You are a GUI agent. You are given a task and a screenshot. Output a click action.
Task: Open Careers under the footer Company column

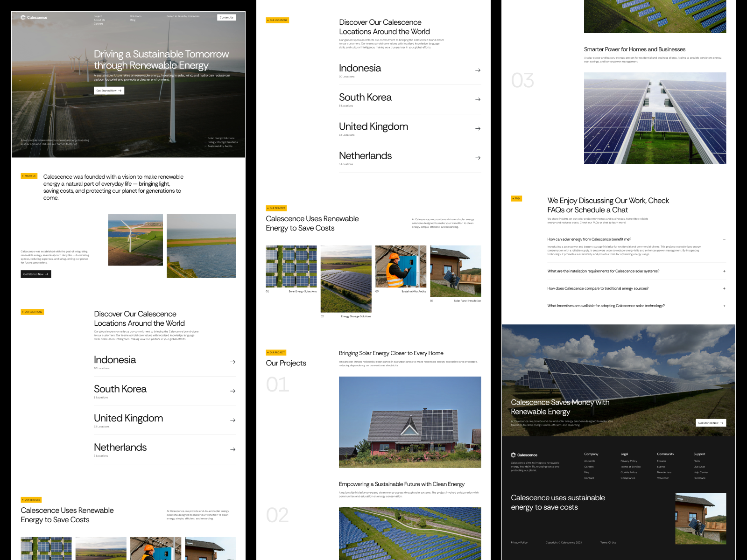point(589,467)
